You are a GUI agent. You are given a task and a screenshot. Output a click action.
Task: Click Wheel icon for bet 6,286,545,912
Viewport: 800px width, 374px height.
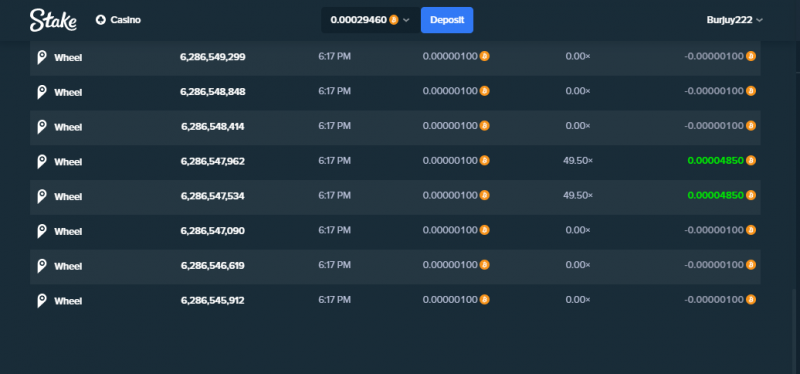tap(42, 300)
